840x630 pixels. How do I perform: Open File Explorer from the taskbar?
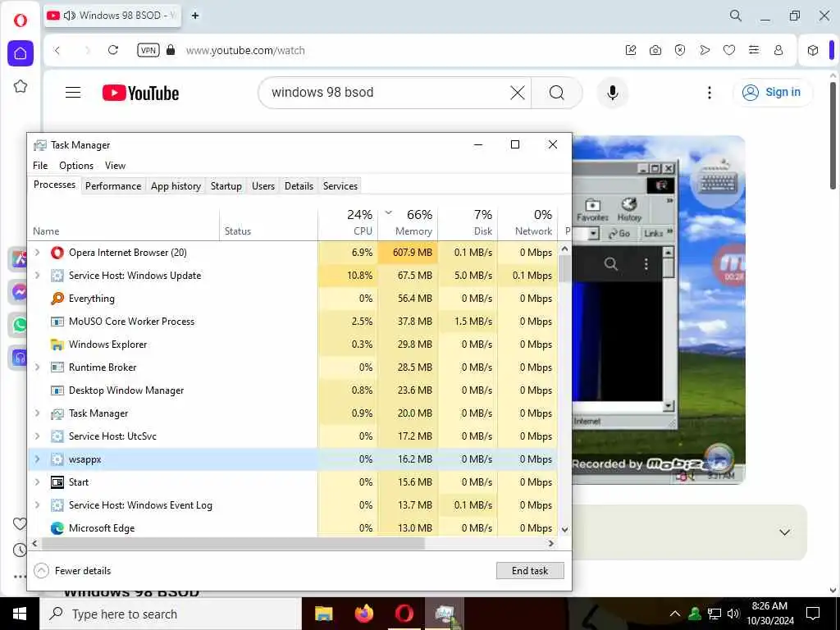323,614
